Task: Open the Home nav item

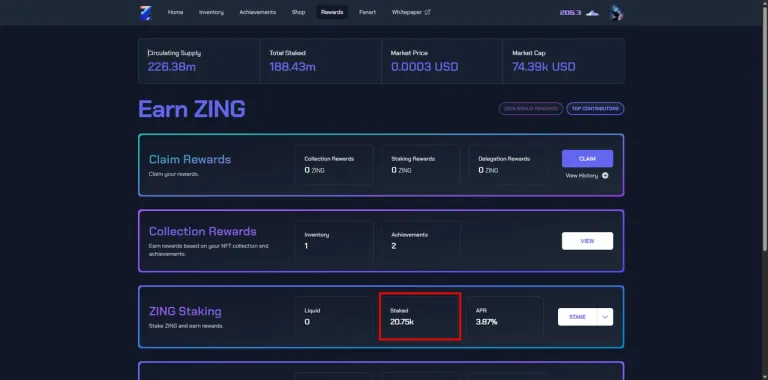Action: point(175,12)
